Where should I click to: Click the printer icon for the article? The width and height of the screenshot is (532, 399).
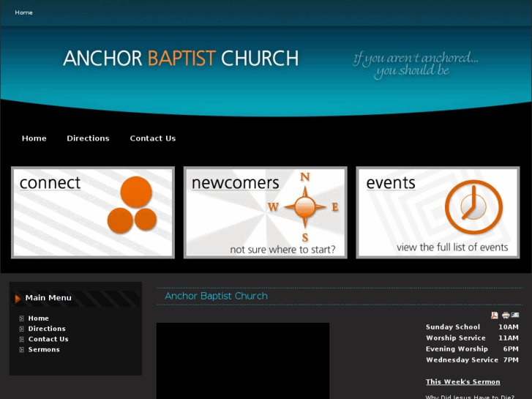pyautogui.click(x=506, y=316)
